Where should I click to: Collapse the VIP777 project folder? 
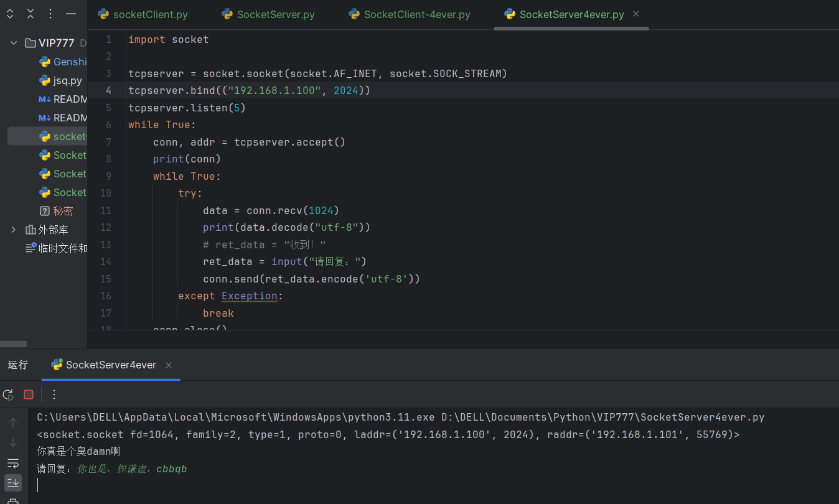click(14, 43)
